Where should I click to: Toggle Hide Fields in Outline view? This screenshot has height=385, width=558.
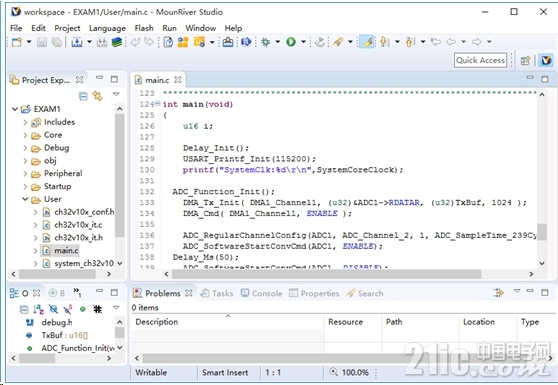tap(53, 309)
